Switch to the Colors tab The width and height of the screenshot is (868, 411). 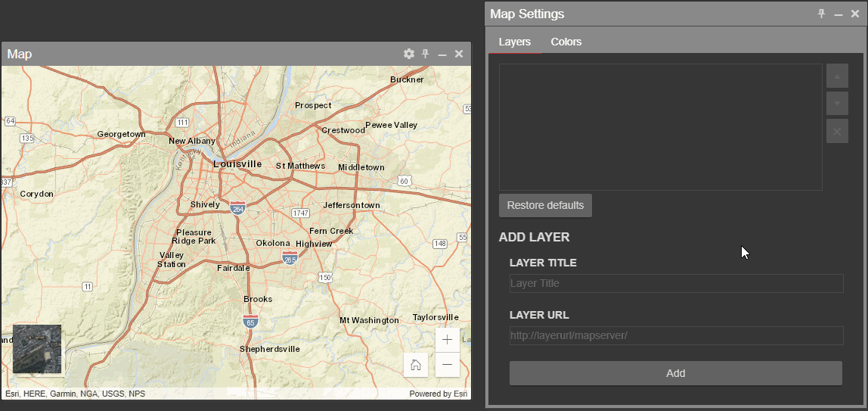click(x=566, y=42)
